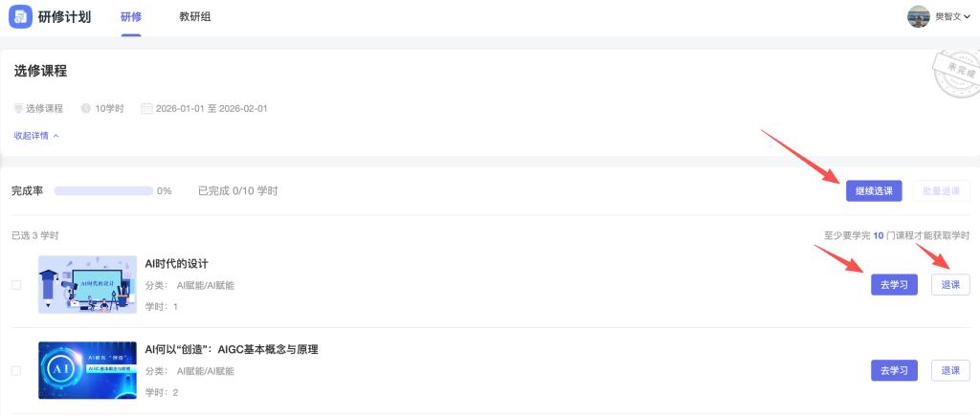
Task: Open the AIGC基本概念与原理 course thumbnail
Action: click(87, 370)
